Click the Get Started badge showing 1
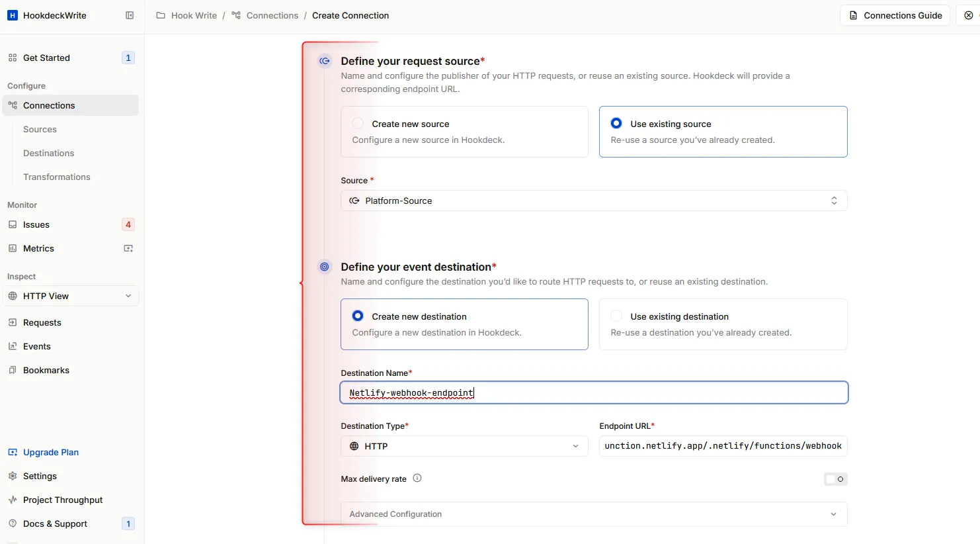The image size is (980, 544). pos(128,58)
